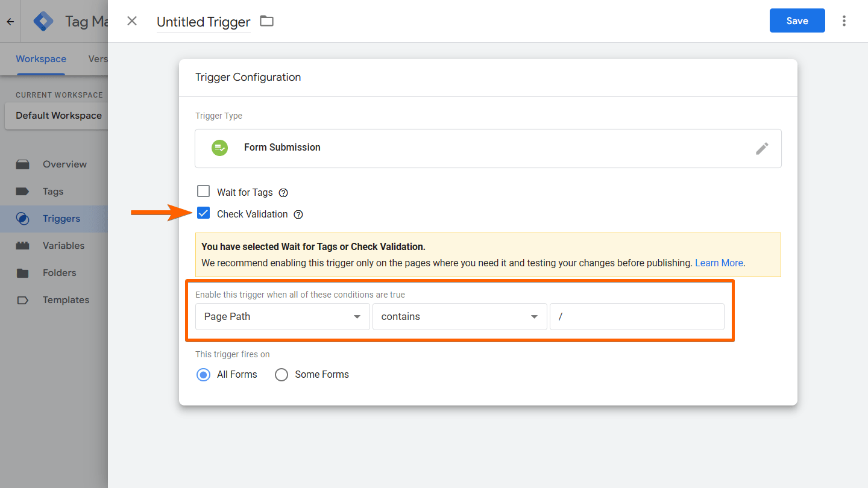Image resolution: width=868 pixels, height=488 pixels.
Task: Click the green Form Submission icon
Action: click(x=219, y=148)
